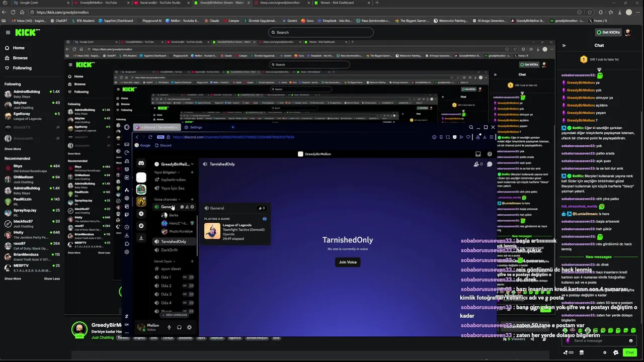Open MERPTV channel in main sidebar Recommended
This screenshot has width=644, height=362.
31,267
